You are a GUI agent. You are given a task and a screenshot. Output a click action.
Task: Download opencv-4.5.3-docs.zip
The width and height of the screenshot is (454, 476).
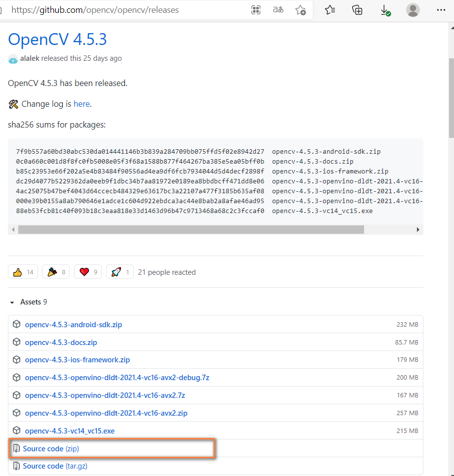click(61, 343)
